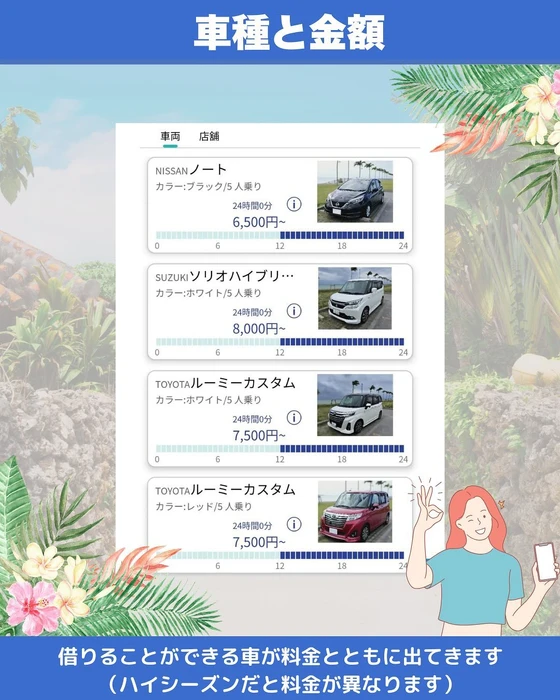Switch to the 車両 tab
The height and width of the screenshot is (700, 560).
point(170,136)
